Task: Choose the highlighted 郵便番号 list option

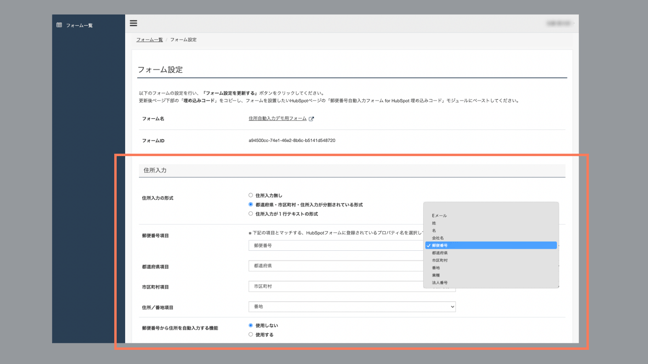Action: tap(491, 245)
